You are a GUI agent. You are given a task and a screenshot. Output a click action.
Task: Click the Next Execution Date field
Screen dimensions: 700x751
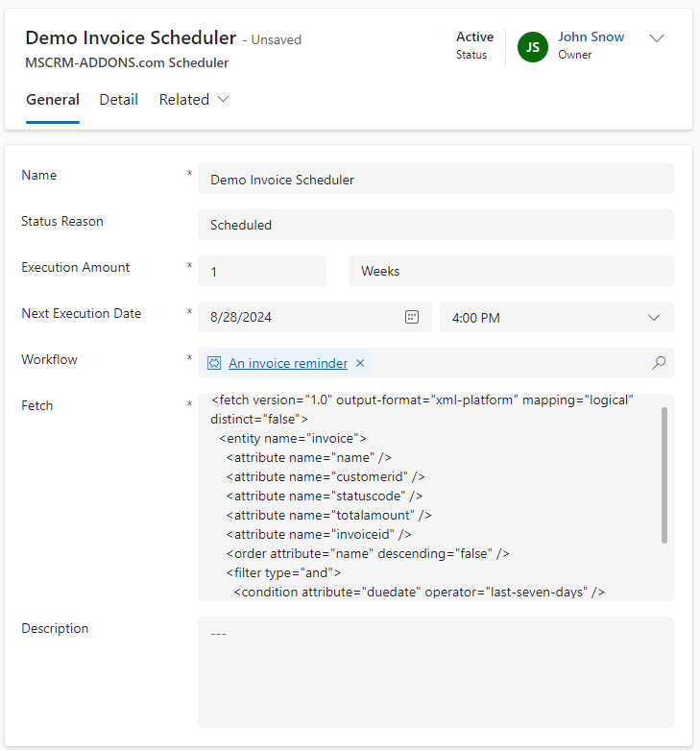coord(315,317)
